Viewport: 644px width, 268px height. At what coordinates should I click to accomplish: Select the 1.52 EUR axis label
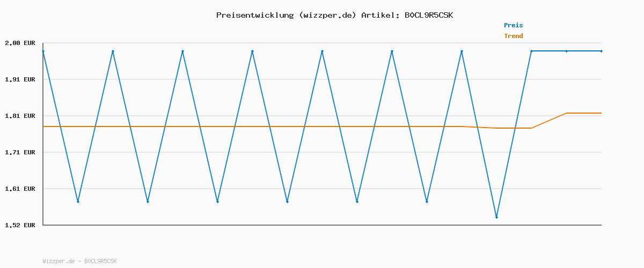click(x=20, y=225)
